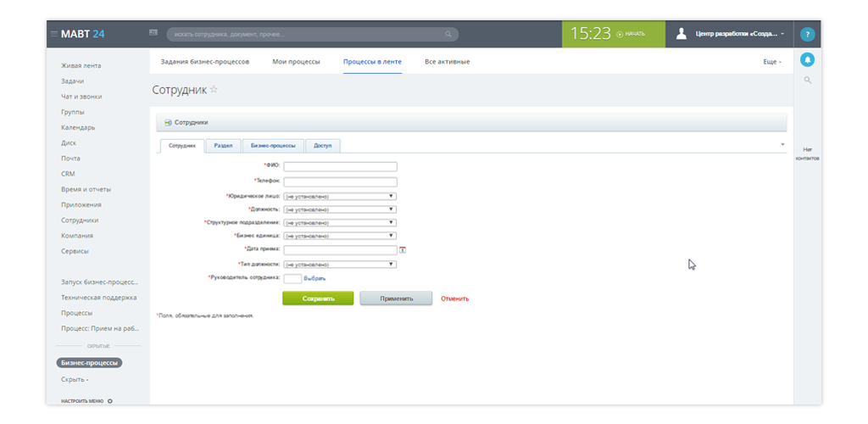Open Процесс: Прием на раб... menu item
This screenshot has width=868, height=424.
[x=100, y=328]
